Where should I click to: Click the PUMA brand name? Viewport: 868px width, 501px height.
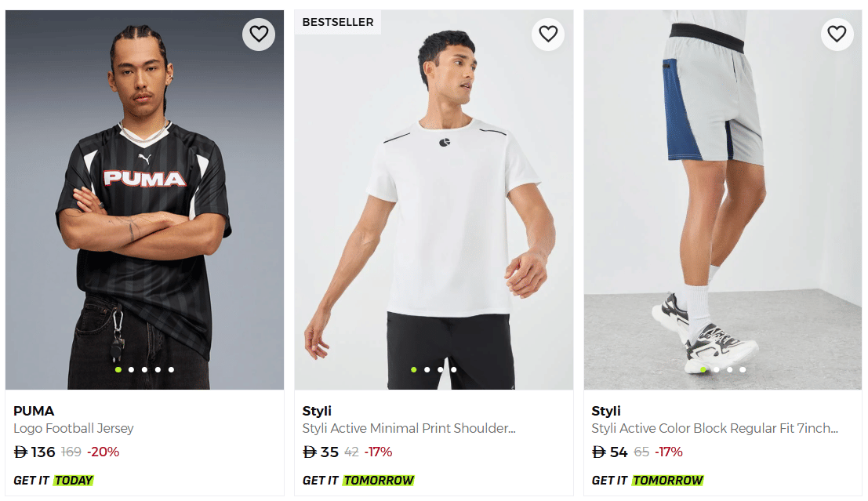pos(34,411)
